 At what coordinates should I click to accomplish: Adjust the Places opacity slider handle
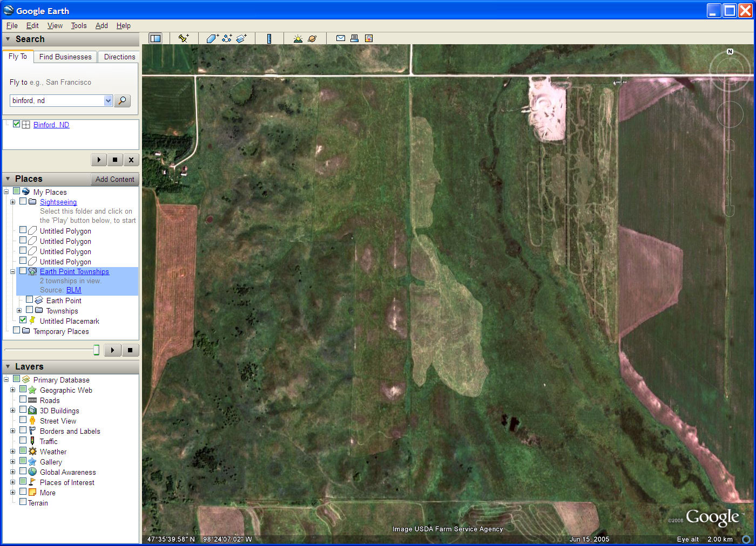pos(96,350)
